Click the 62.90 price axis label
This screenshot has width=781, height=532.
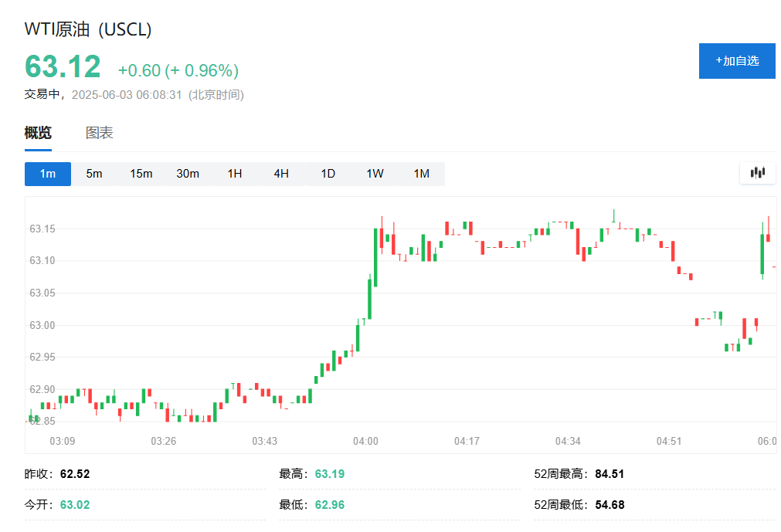tap(42, 390)
